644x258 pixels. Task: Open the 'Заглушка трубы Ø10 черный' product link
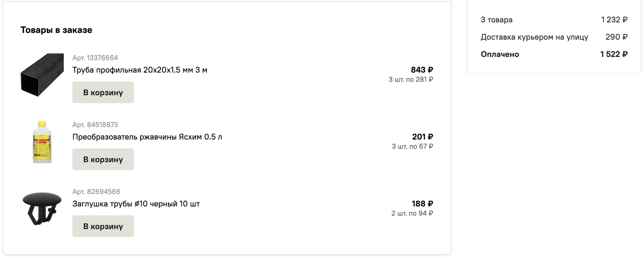click(136, 204)
